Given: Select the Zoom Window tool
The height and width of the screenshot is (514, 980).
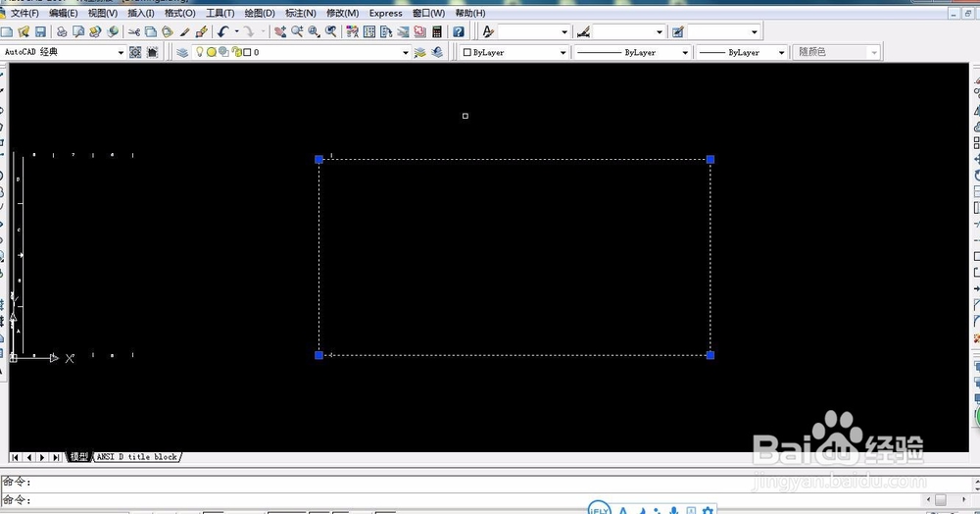Looking at the screenshot, I should 314,31.
